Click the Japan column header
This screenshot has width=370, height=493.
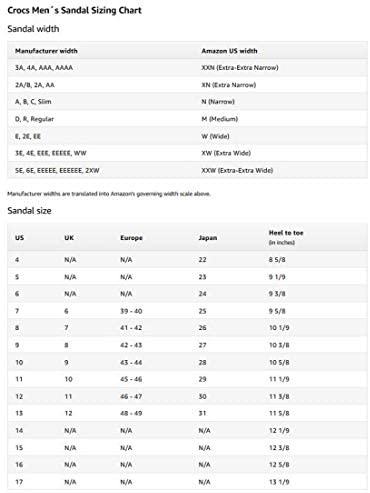tap(208, 238)
